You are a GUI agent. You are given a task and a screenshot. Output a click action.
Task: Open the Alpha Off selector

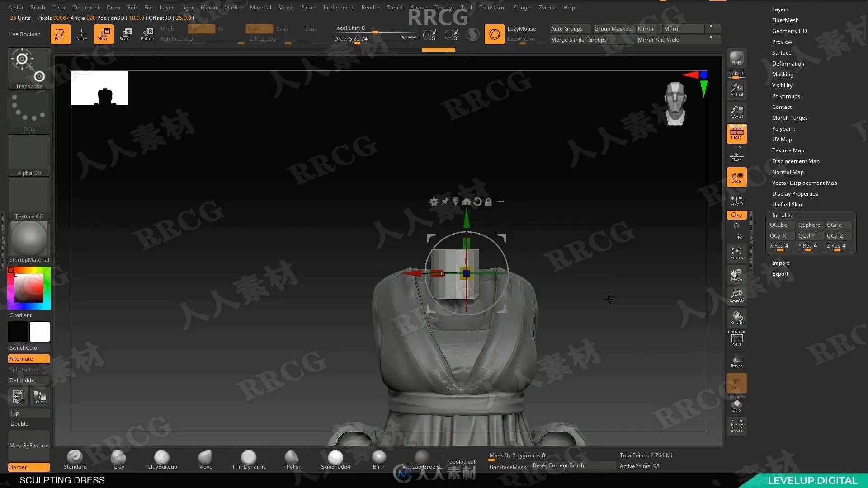point(29,155)
